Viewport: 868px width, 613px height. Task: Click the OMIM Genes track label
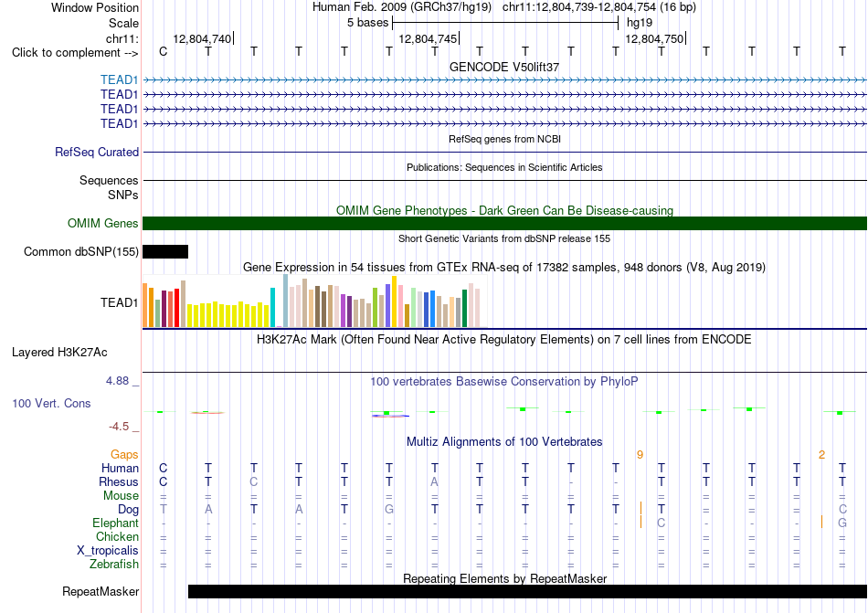tap(103, 224)
